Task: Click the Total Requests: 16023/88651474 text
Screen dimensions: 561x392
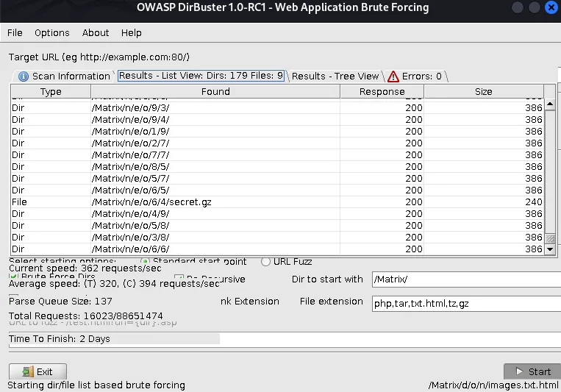Action: pos(85,316)
